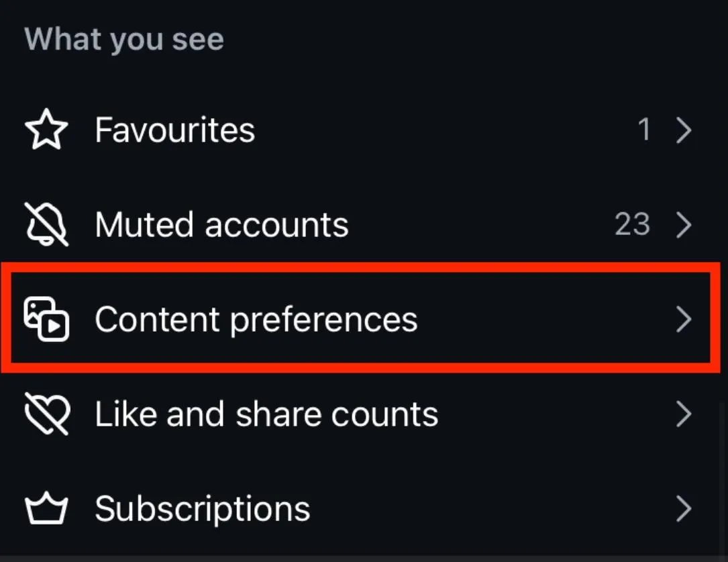Open Subscriptions using the right chevron
This screenshot has width=728, height=562.
point(684,509)
